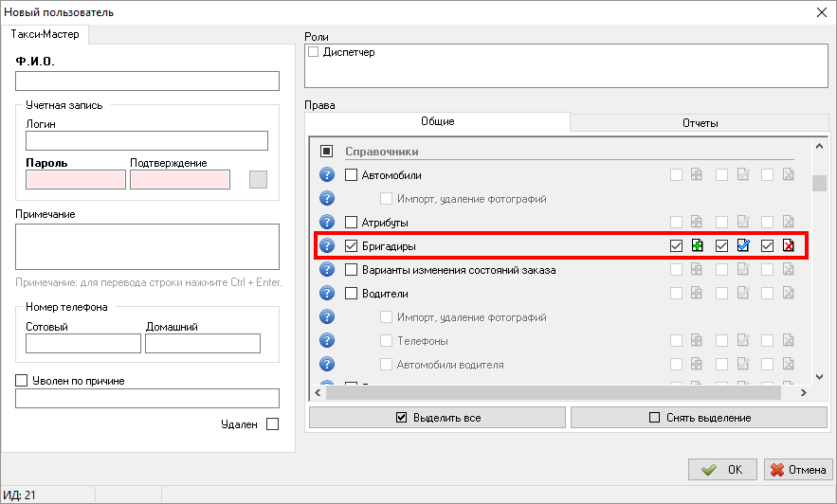Click the blue edit-permission icon for Бригадиры

pyautogui.click(x=743, y=246)
